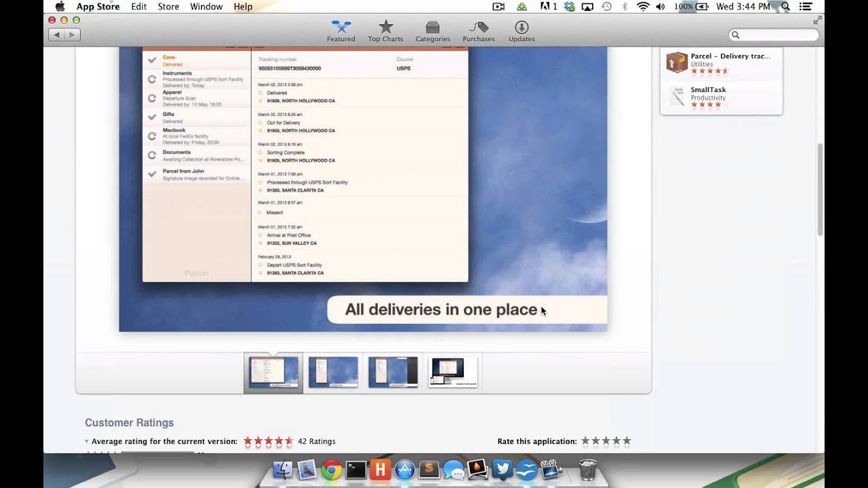Click the App Store search field
The width and height of the screenshot is (868, 488).
[x=774, y=35]
